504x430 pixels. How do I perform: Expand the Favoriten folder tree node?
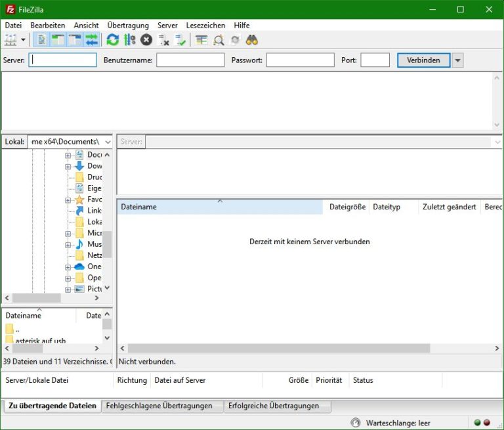pos(68,200)
